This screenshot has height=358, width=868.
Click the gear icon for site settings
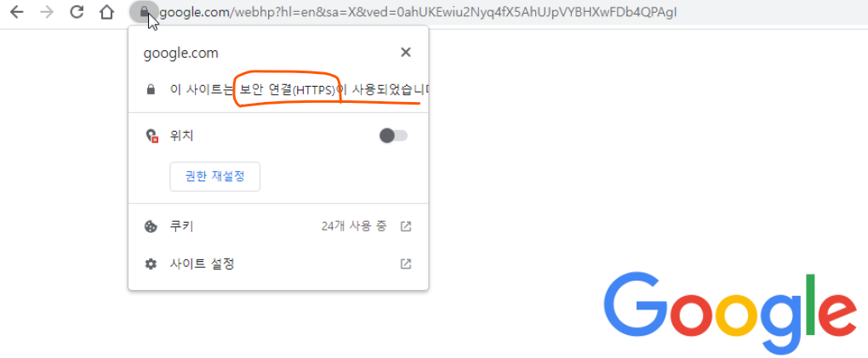click(151, 264)
